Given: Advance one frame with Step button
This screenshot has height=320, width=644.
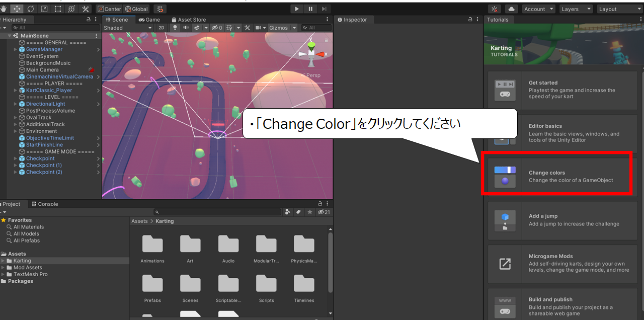Looking at the screenshot, I should pos(324,9).
